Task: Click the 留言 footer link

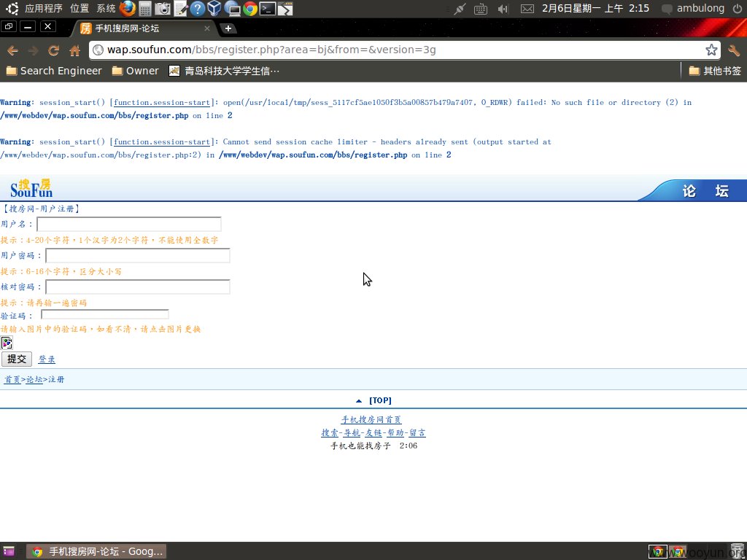Action: pos(417,433)
